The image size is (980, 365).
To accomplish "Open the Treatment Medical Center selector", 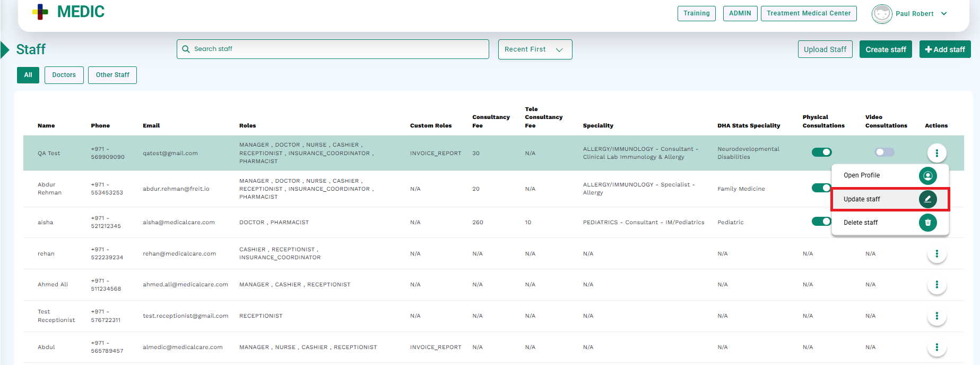I will (808, 13).
